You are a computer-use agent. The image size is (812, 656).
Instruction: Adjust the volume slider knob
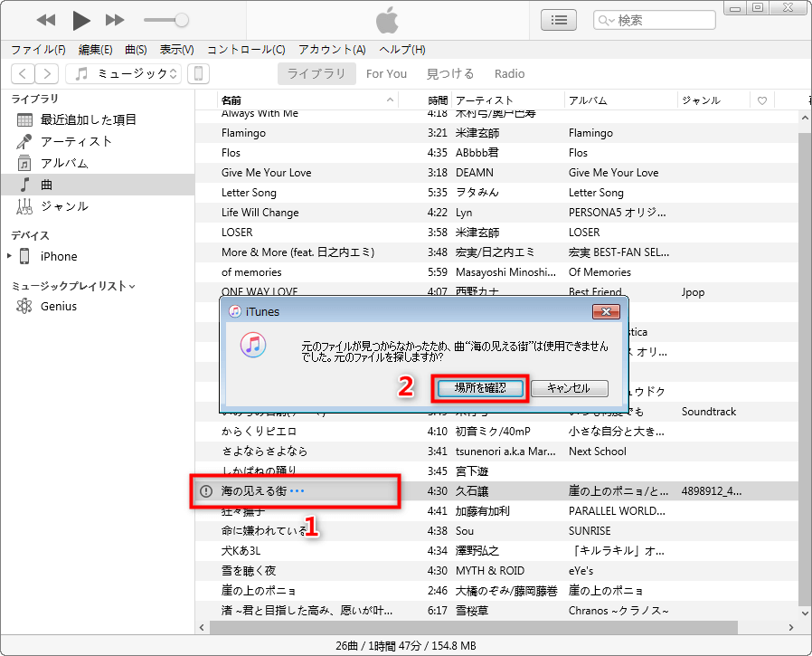point(181,20)
